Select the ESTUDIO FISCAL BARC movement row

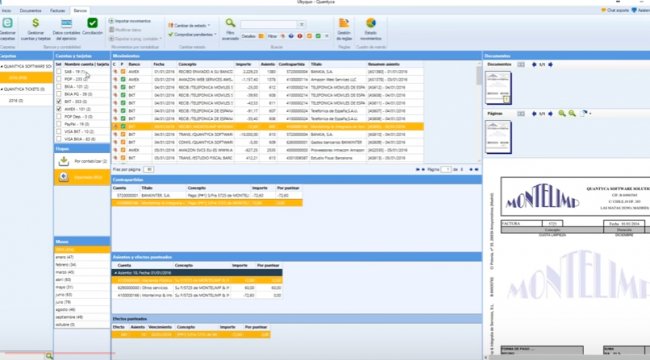pos(268,158)
